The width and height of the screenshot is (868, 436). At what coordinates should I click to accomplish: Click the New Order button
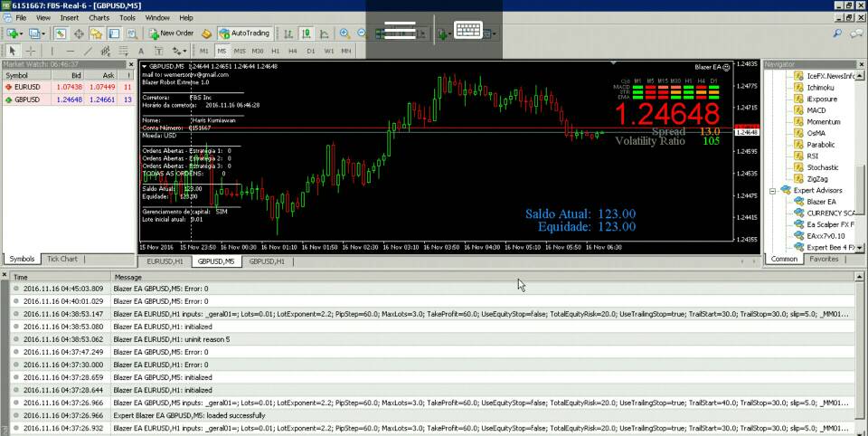click(x=171, y=33)
